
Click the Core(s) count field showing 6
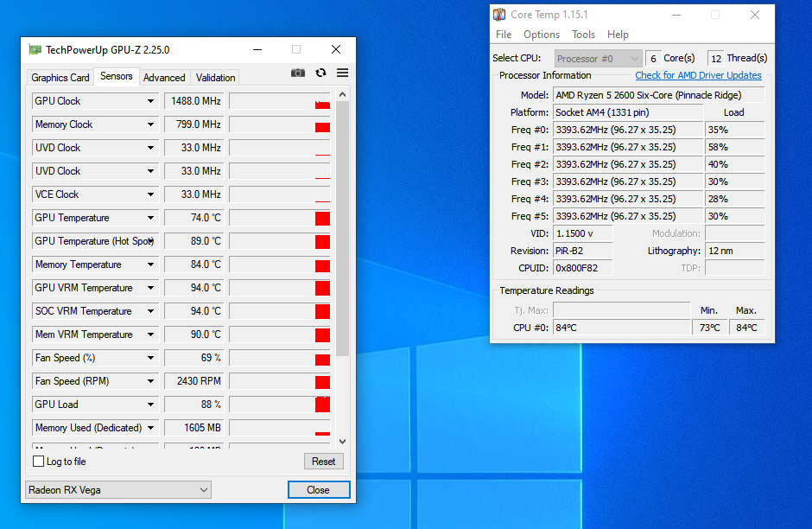coord(653,59)
